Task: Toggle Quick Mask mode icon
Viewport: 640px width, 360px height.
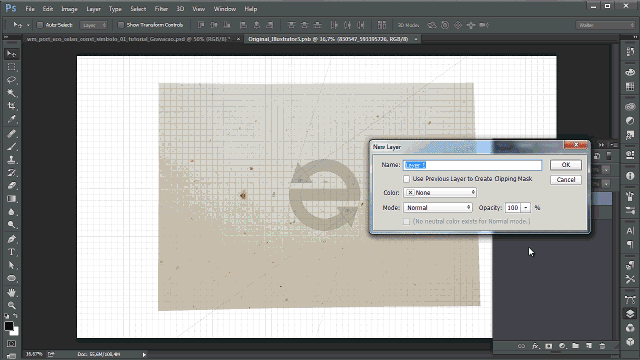Action: [11, 344]
